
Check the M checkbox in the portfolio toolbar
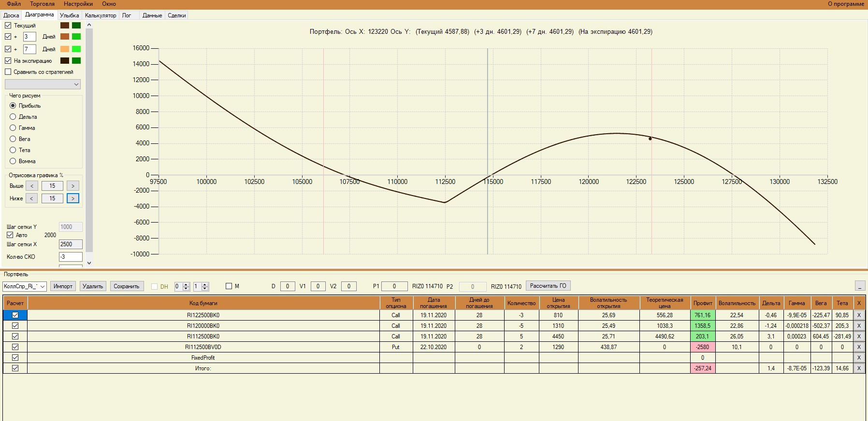pyautogui.click(x=229, y=286)
